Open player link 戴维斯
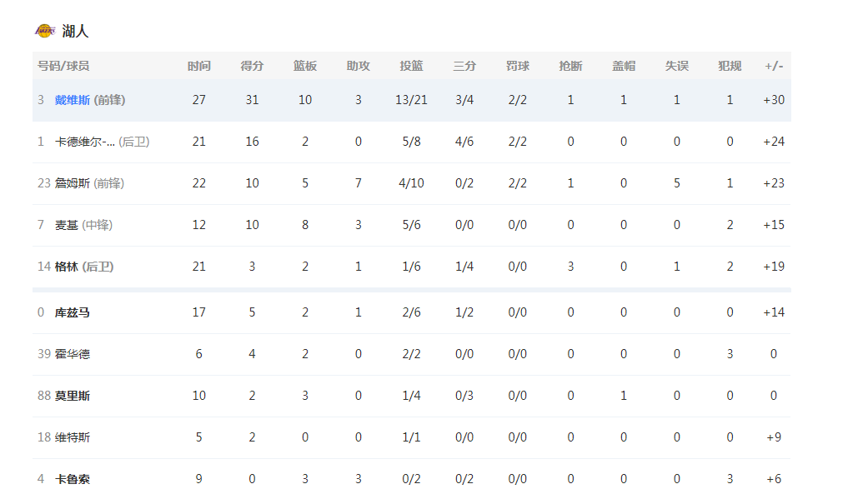Screen dimensions: 868x499 [x=73, y=100]
